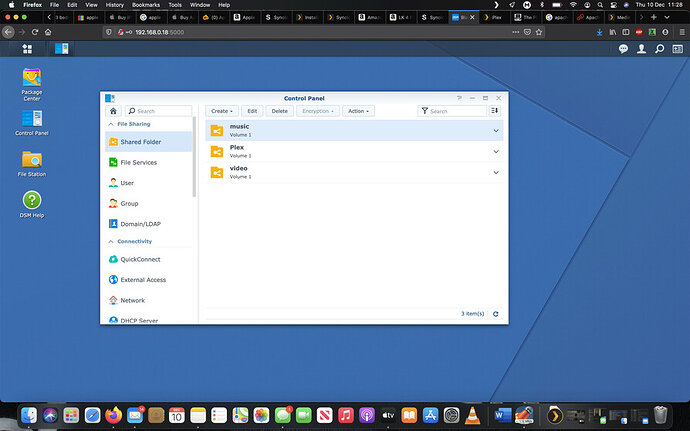The height and width of the screenshot is (431, 690).
Task: Open a new Firefox tab
Action: pos(654,17)
